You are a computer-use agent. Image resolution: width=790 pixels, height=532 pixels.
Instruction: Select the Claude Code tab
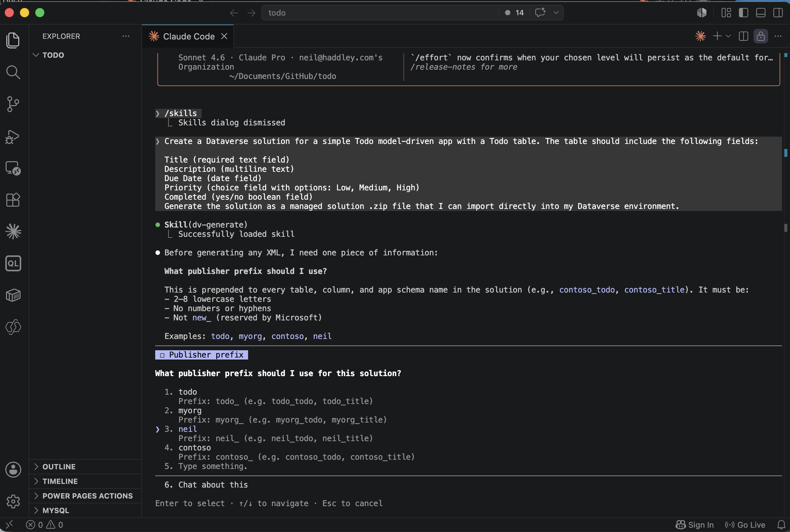188,36
